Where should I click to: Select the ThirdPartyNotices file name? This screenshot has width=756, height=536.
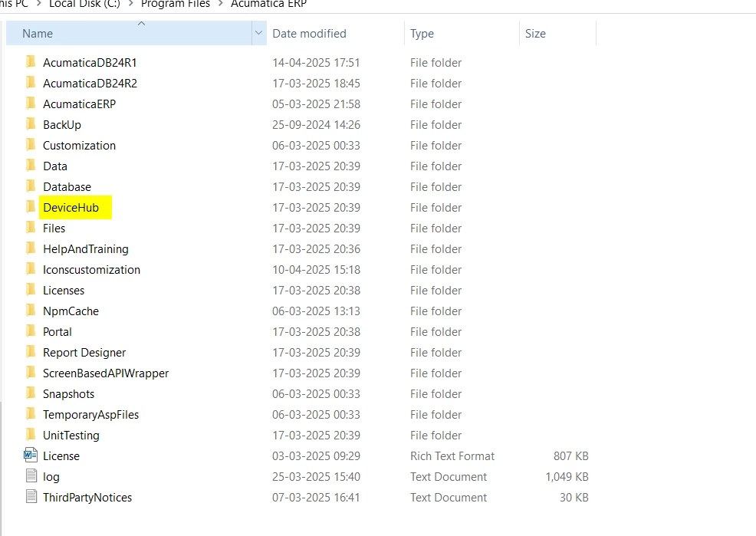click(87, 498)
